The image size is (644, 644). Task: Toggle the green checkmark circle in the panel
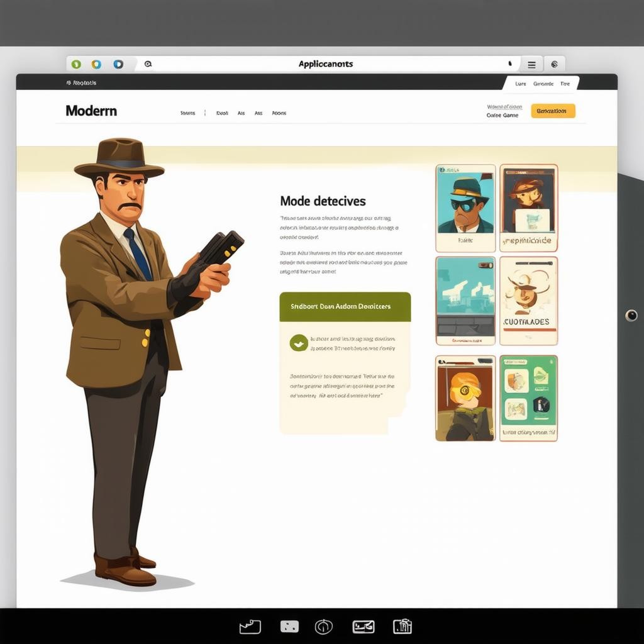coord(299,343)
